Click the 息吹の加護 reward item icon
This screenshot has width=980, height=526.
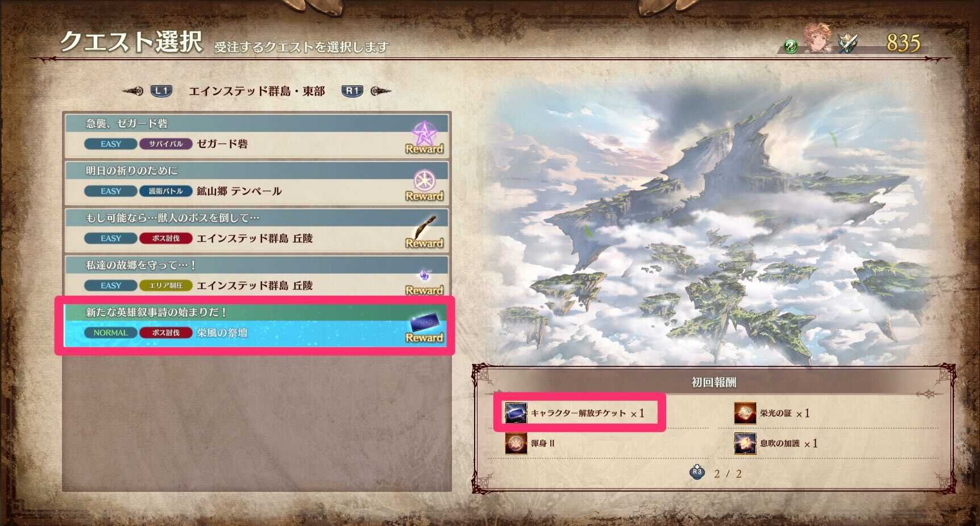click(x=745, y=443)
